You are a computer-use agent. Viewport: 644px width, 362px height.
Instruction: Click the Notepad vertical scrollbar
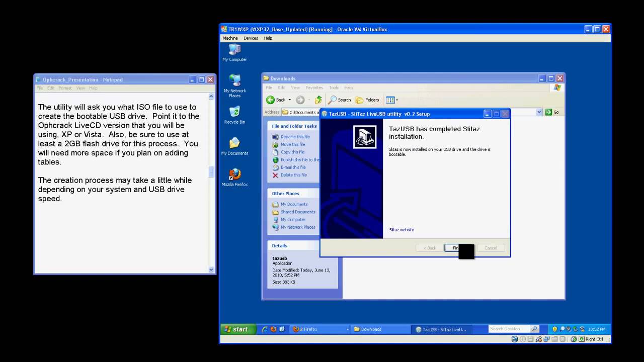(211, 183)
